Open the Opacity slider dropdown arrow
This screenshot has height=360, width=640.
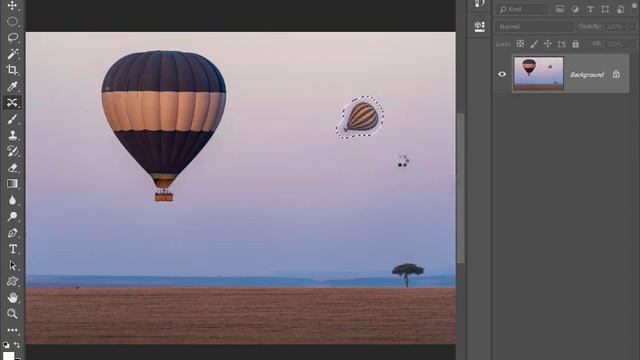point(631,27)
